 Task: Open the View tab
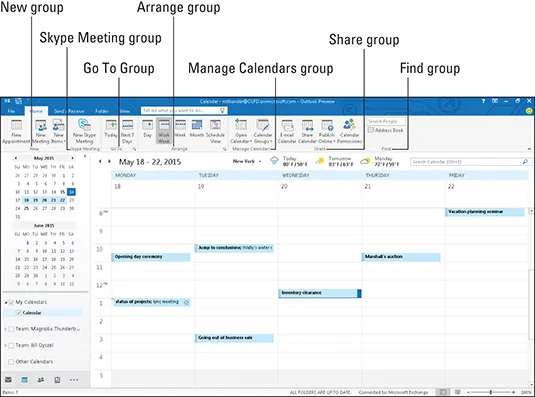point(125,111)
